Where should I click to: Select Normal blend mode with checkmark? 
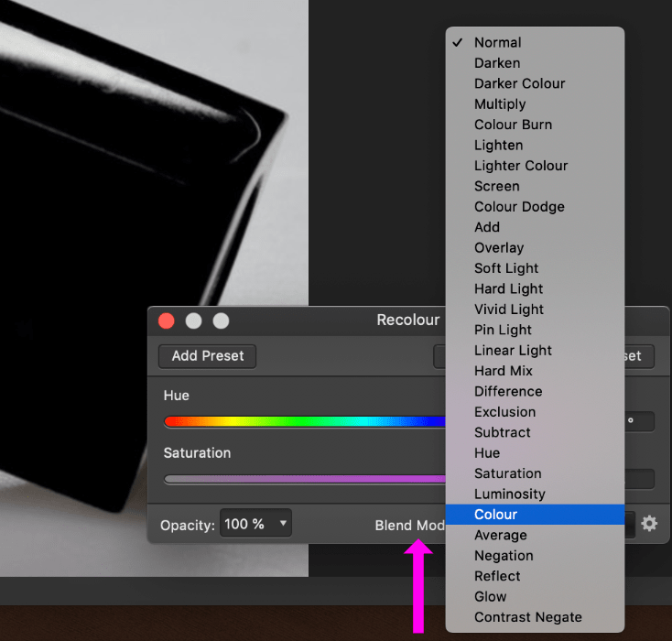pyautogui.click(x=497, y=42)
